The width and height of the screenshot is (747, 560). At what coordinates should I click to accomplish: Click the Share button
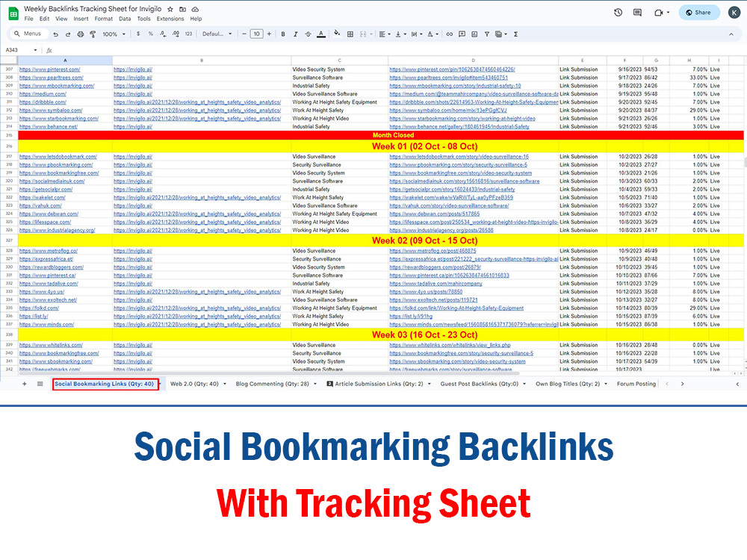[x=698, y=13]
